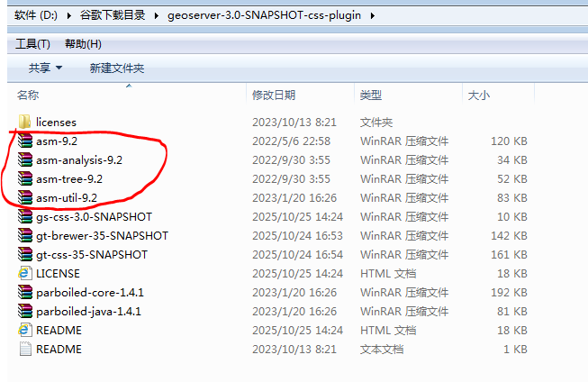Open the licenses folder icon

click(24, 122)
